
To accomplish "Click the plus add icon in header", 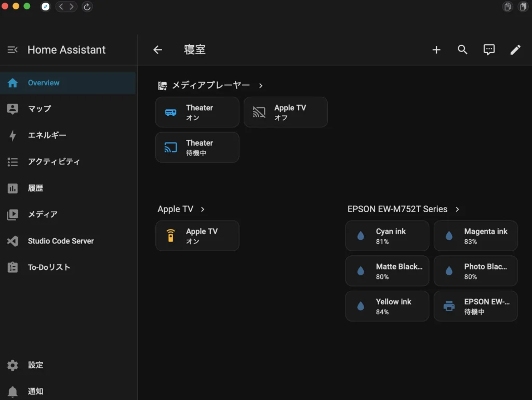I will tap(436, 50).
